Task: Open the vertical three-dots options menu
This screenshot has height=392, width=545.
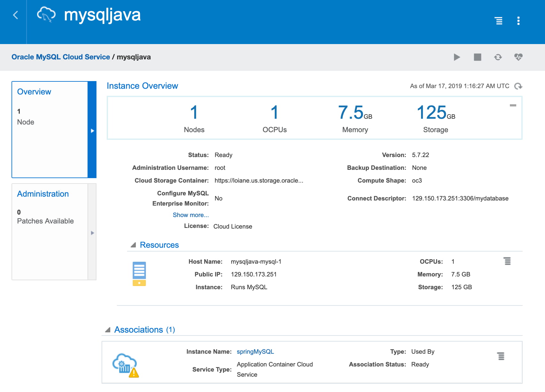Action: 518,21
